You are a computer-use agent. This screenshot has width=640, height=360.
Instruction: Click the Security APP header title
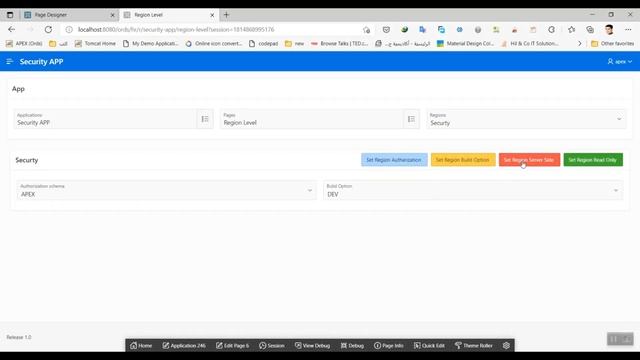click(41, 62)
